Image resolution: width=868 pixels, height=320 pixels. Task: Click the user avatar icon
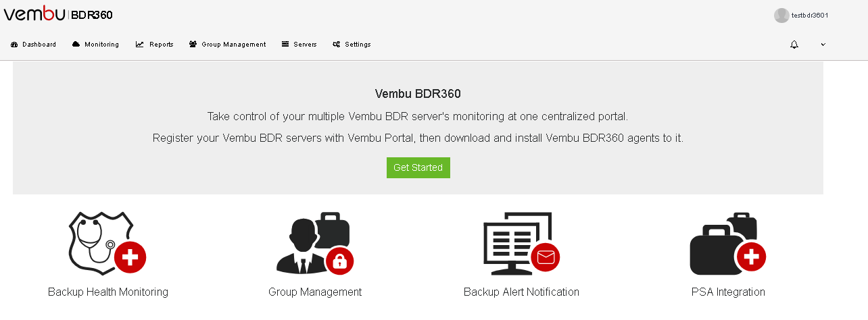coord(781,16)
